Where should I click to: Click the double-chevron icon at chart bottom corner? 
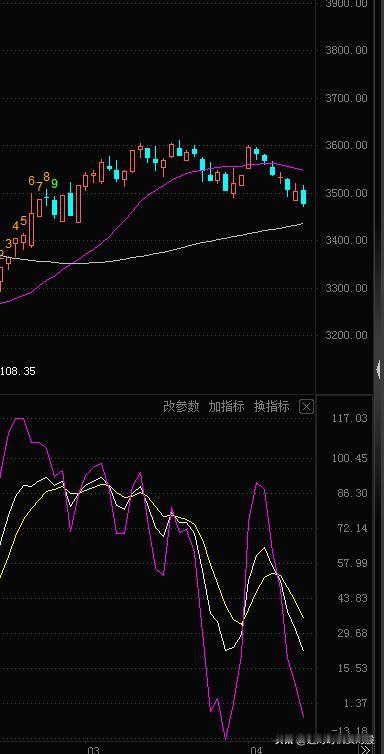pyautogui.click(x=366, y=750)
